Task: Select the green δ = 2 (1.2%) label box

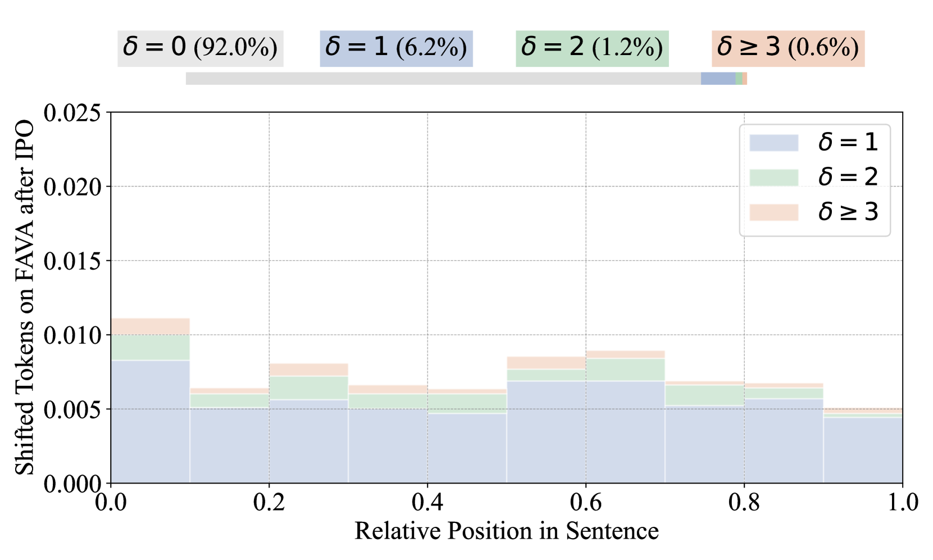Action: (592, 48)
